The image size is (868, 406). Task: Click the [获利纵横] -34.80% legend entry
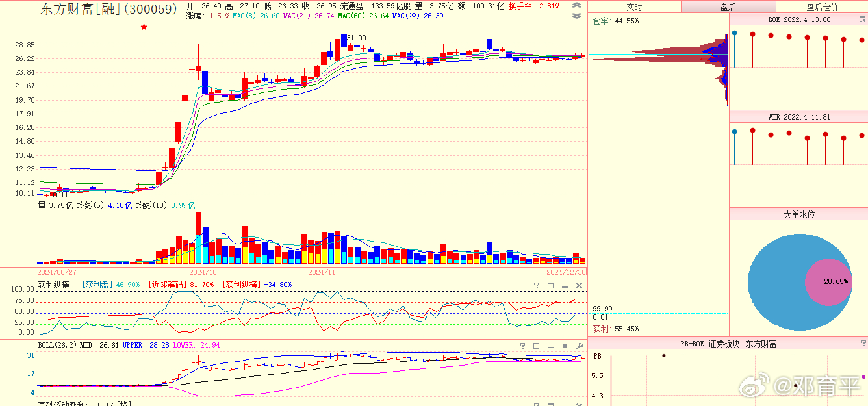(x=257, y=285)
